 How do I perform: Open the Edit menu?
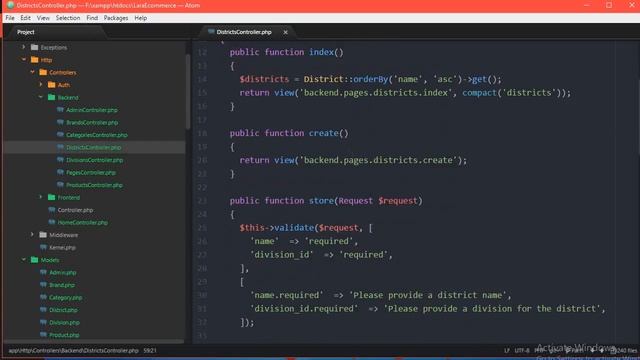pyautogui.click(x=25, y=18)
